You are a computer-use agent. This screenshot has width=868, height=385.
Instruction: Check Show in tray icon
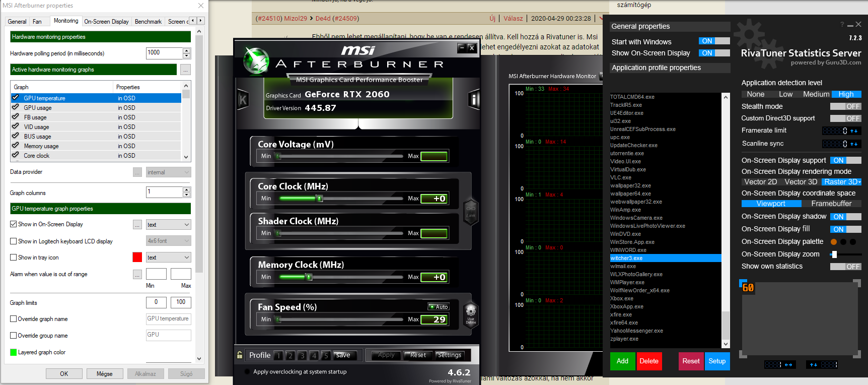click(x=14, y=258)
